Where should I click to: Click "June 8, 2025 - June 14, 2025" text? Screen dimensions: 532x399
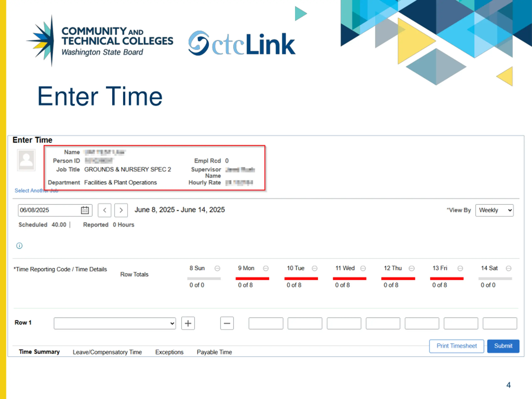(x=180, y=210)
